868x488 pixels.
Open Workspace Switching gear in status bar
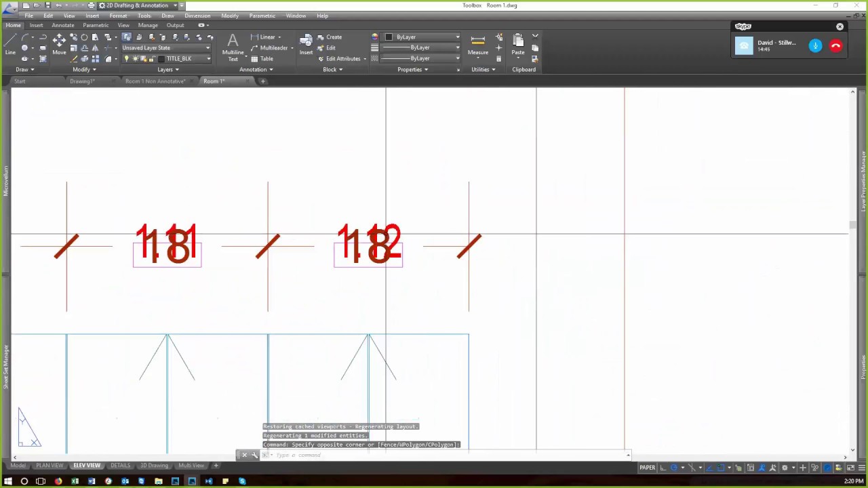click(785, 468)
